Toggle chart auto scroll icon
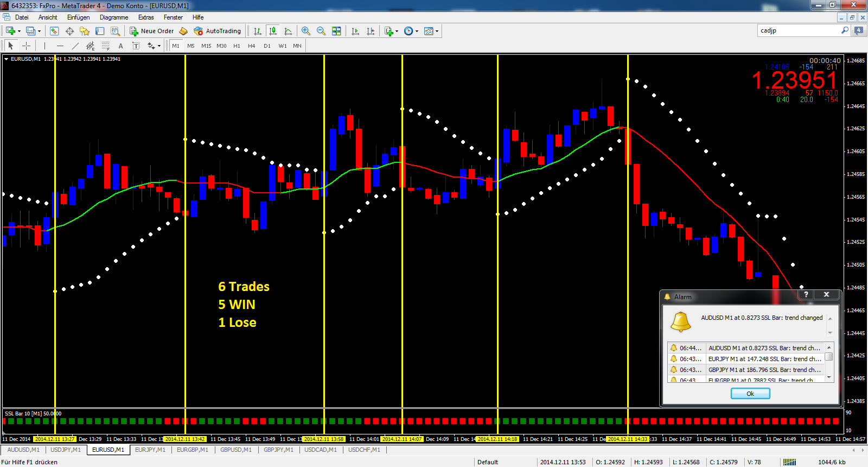Image resolution: width=868 pixels, height=467 pixels. (355, 31)
